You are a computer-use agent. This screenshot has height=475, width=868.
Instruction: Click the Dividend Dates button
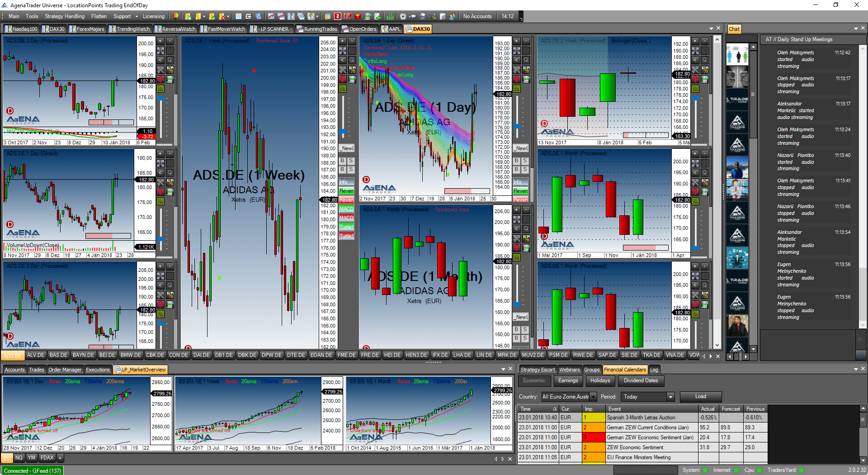pos(641,381)
